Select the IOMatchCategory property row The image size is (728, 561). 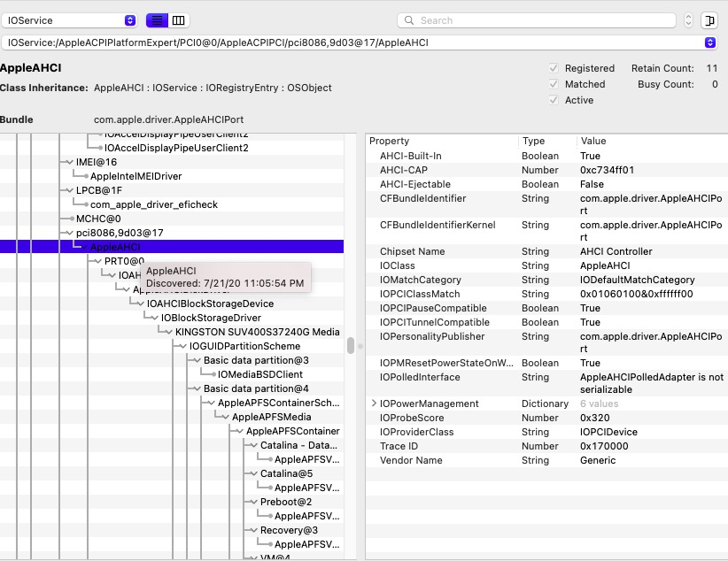pos(546,280)
